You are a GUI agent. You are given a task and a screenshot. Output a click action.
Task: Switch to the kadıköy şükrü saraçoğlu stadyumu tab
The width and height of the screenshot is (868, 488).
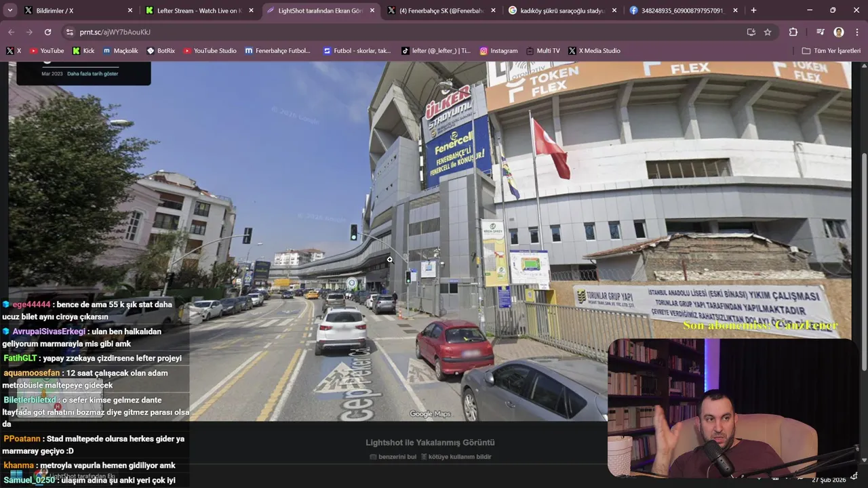pos(562,10)
